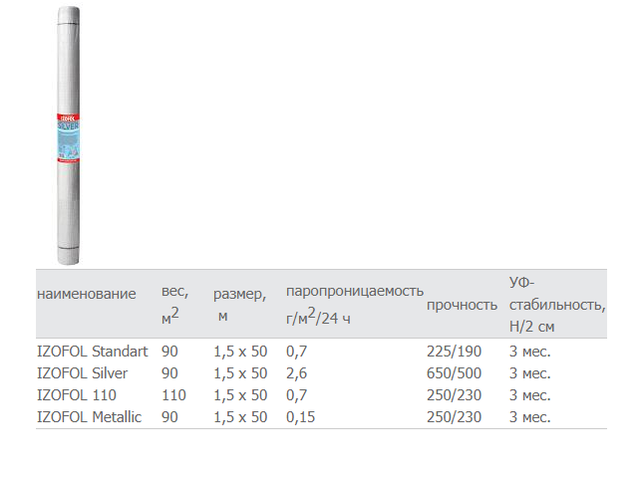Screen dimensions: 640x477
Task: Click the наименование column header
Action: (x=87, y=294)
